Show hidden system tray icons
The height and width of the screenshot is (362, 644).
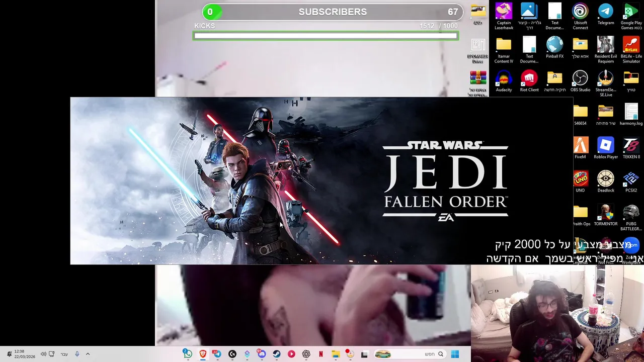(x=88, y=354)
